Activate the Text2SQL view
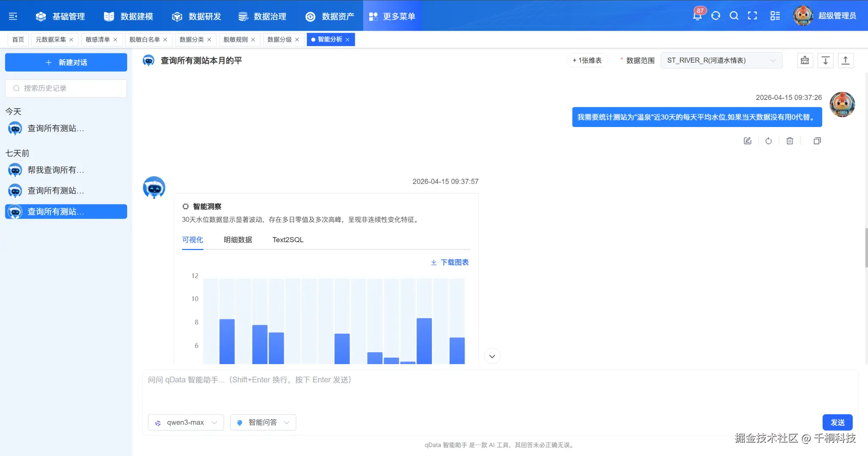The width and height of the screenshot is (868, 456). [287, 240]
